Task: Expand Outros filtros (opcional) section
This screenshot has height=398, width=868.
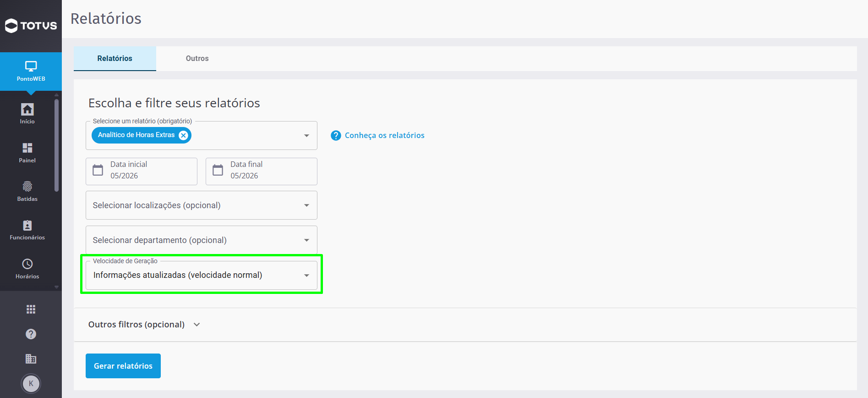Action: click(144, 325)
